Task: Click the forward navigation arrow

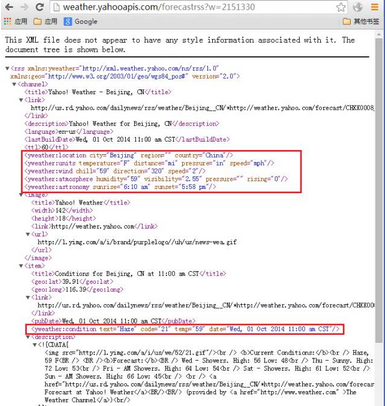Action: point(24,7)
